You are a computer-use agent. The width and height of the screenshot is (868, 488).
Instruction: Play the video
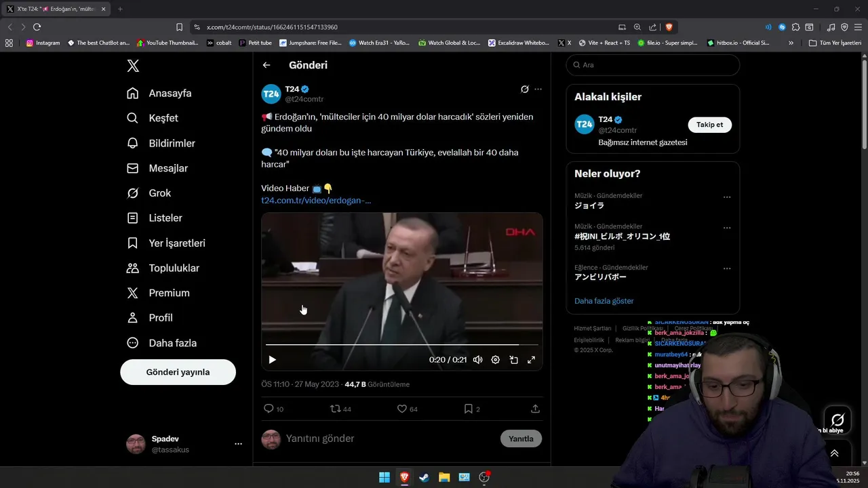pyautogui.click(x=272, y=360)
